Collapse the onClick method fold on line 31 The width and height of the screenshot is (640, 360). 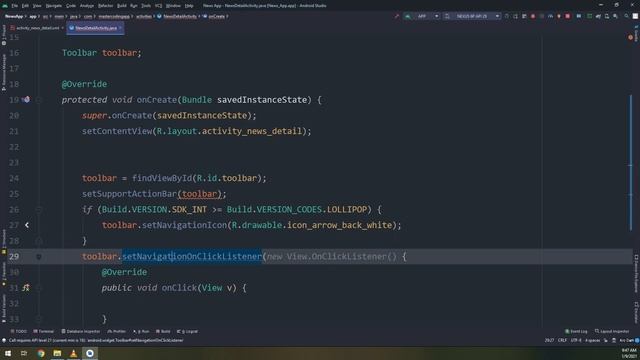coord(39,288)
